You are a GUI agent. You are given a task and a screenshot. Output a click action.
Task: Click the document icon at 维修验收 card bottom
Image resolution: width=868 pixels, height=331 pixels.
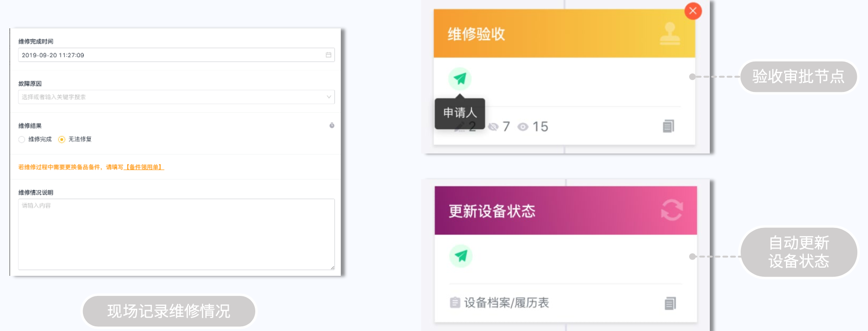(668, 126)
